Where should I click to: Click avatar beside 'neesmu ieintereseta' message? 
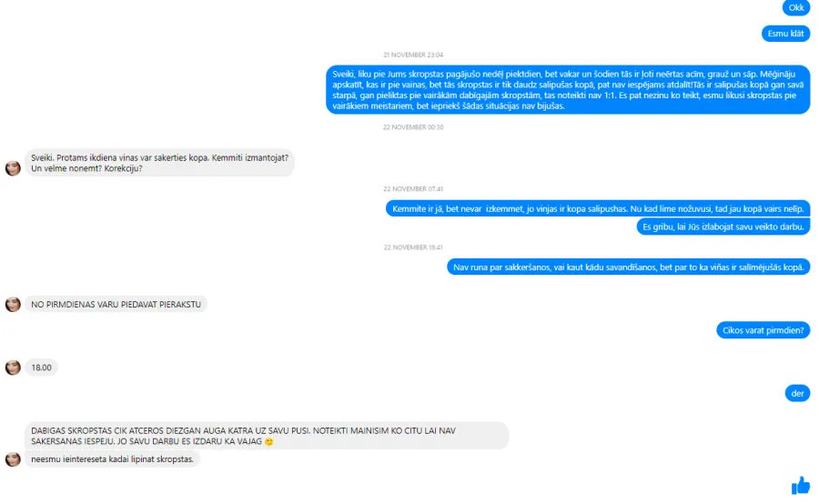pyautogui.click(x=13, y=459)
